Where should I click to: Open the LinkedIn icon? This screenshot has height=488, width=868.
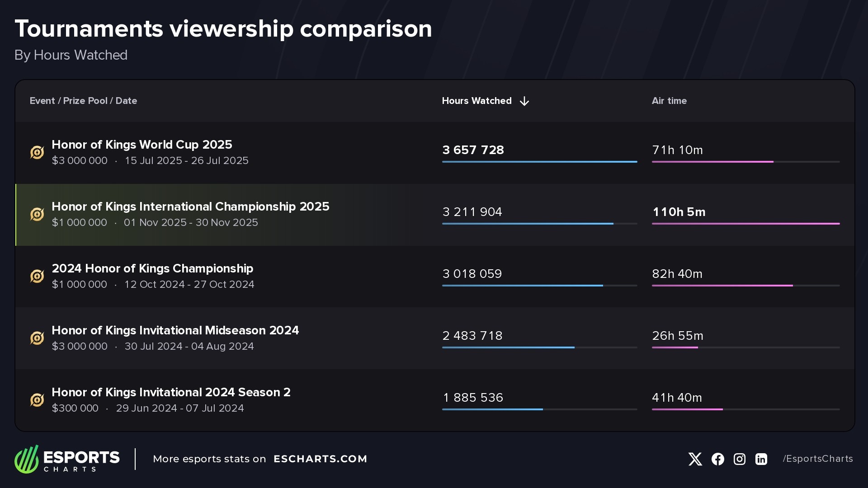[761, 459]
